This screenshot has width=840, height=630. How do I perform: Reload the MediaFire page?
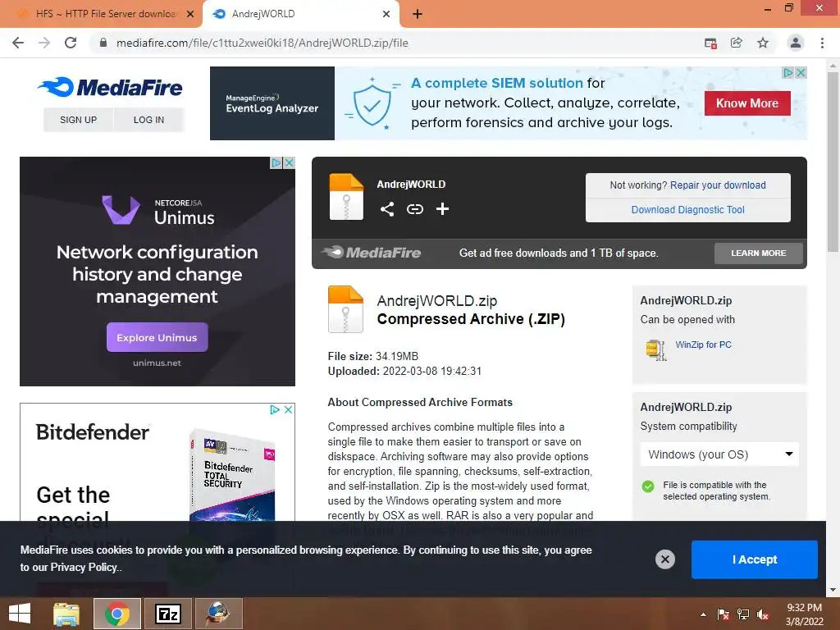pyautogui.click(x=71, y=43)
